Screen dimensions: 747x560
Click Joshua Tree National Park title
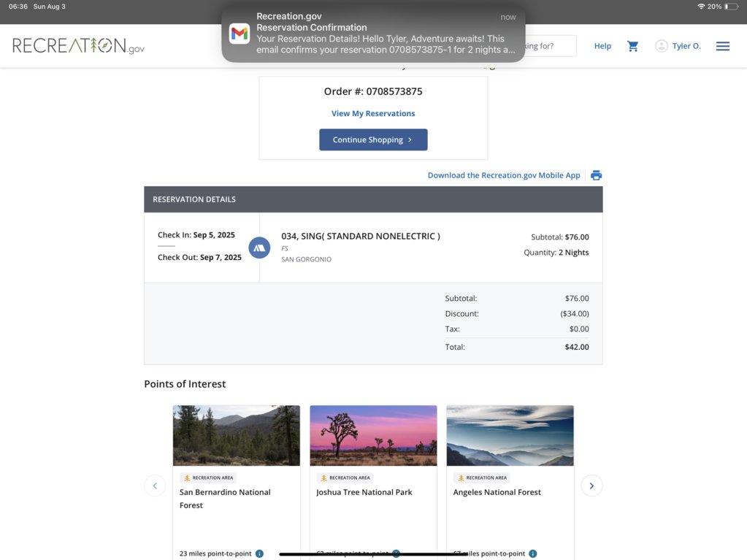364,492
